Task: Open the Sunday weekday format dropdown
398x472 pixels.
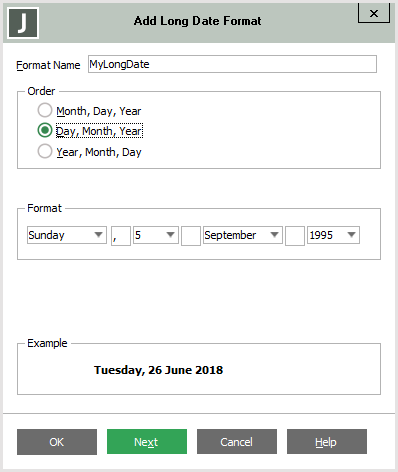Action: pos(67,235)
